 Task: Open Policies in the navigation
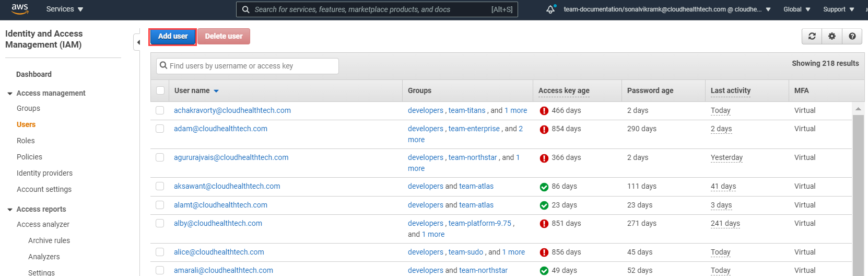tap(29, 157)
